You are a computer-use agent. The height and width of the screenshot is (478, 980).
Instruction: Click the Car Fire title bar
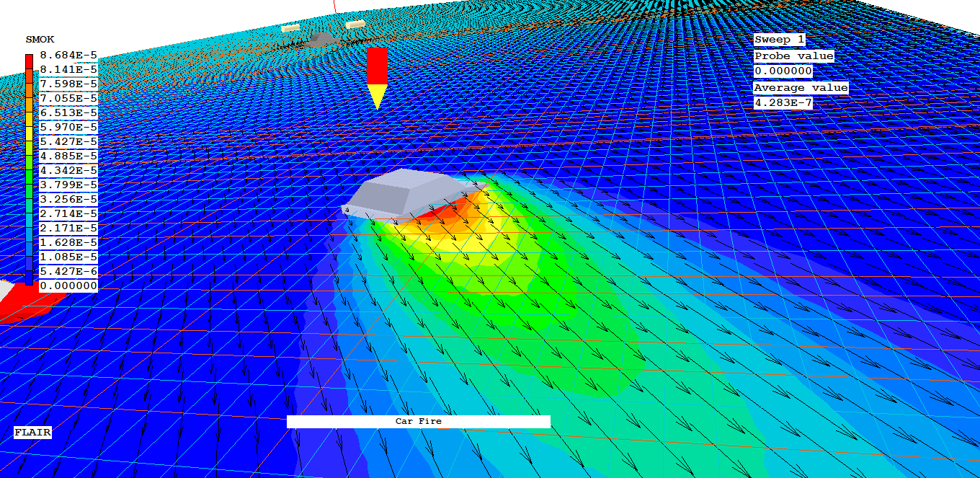pyautogui.click(x=418, y=421)
